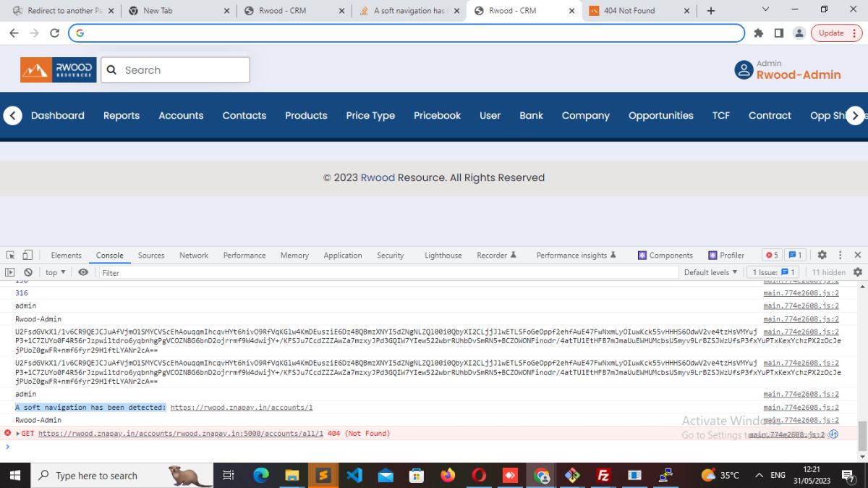Open Reports in the navigation bar
This screenshot has width=868, height=488.
[122, 115]
